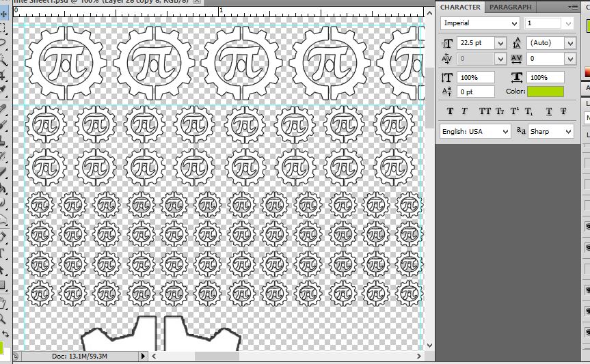Open the Sharp anti-aliasing dropdown

pyautogui.click(x=568, y=131)
